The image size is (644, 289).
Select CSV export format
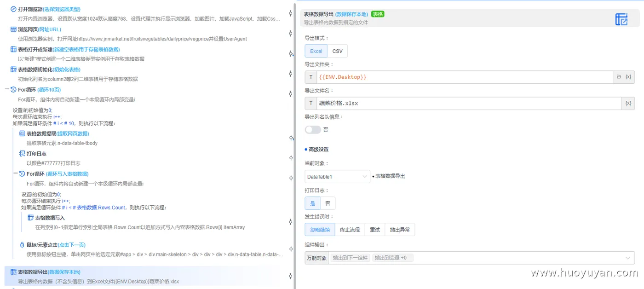(x=337, y=51)
